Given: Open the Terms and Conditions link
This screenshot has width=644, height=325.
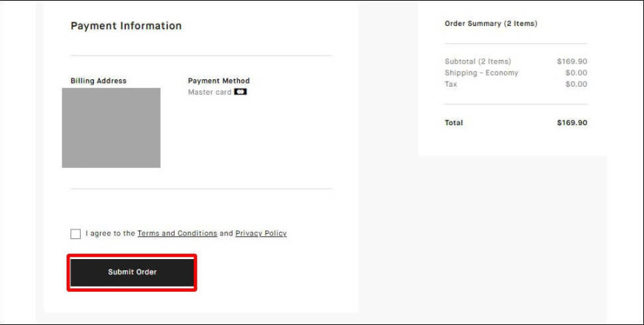Looking at the screenshot, I should (x=177, y=233).
